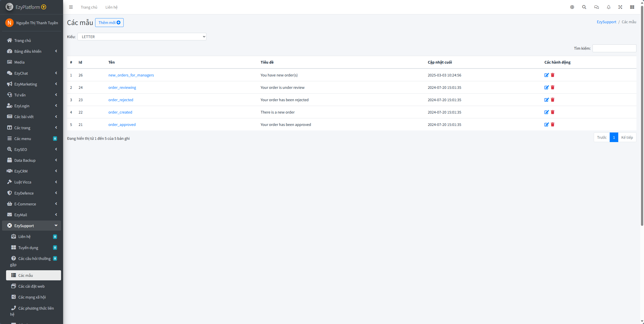This screenshot has height=324, width=644.
Task: Open the chat messages icon in header
Action: point(596,7)
